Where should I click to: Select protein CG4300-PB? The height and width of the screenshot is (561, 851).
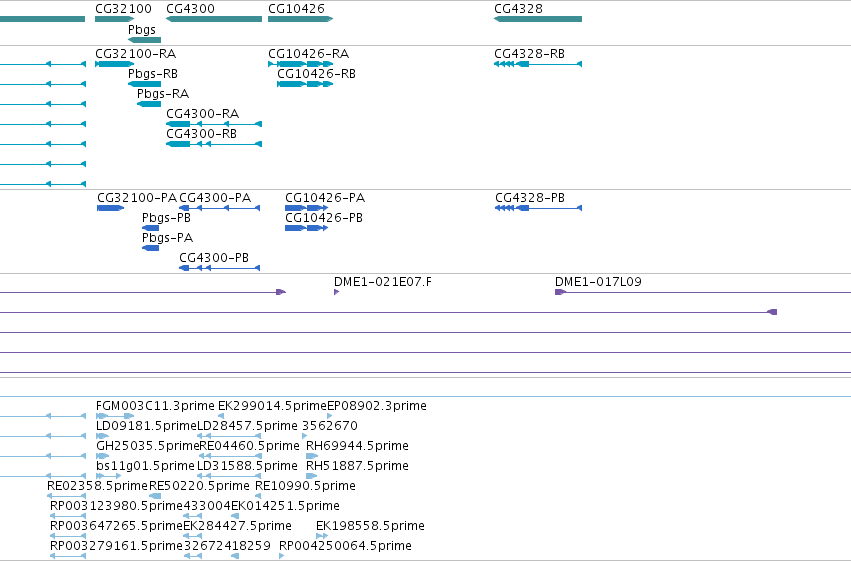coord(219,268)
